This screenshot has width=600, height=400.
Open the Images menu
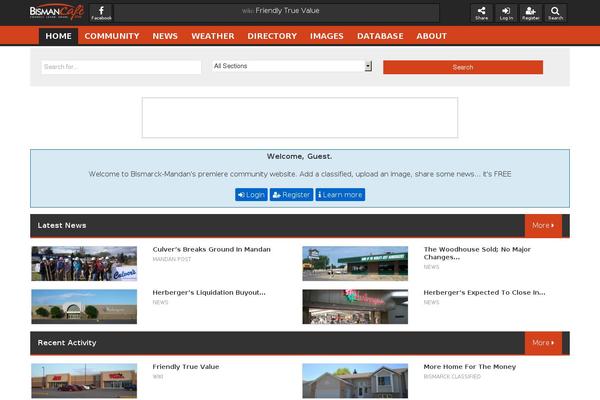click(x=327, y=36)
